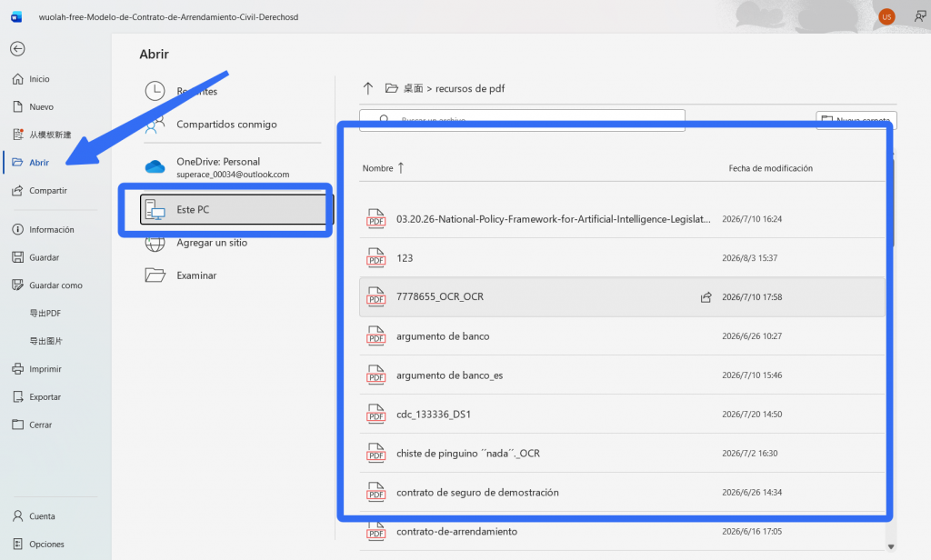The width and height of the screenshot is (931, 560).
Task: Open 03.20.26-National-Policy-Framework PDF file
Action: click(x=622, y=219)
